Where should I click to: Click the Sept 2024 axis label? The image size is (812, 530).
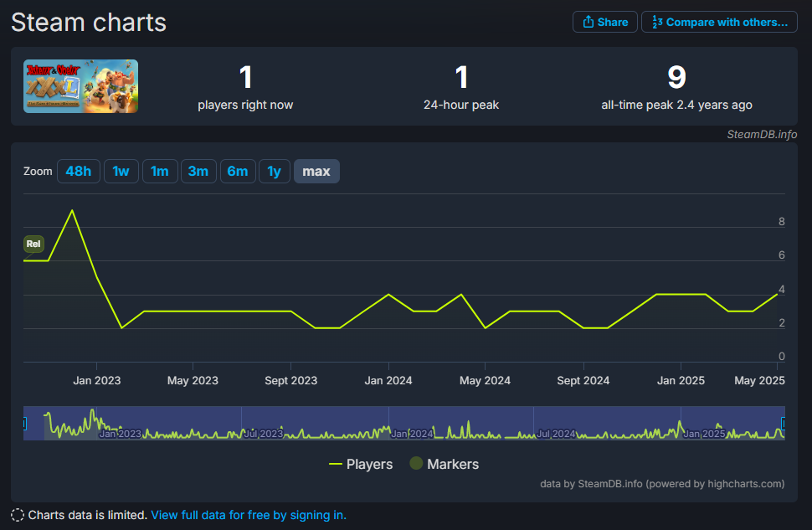pyautogui.click(x=583, y=380)
